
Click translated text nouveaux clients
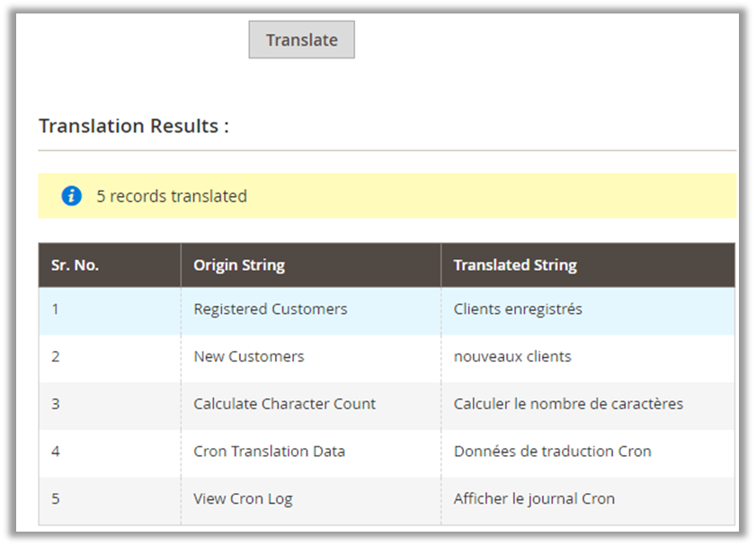(x=512, y=356)
